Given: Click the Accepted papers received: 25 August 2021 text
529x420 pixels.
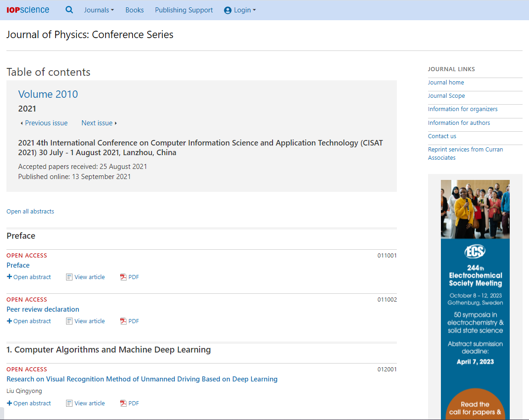Looking at the screenshot, I should point(82,167).
